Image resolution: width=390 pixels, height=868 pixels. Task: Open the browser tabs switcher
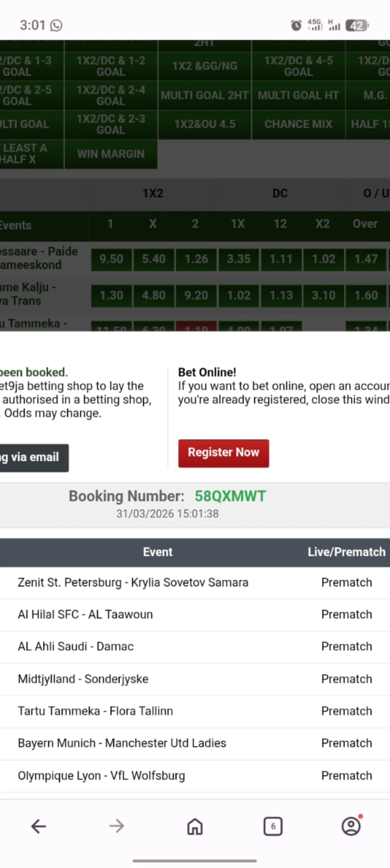point(273,826)
